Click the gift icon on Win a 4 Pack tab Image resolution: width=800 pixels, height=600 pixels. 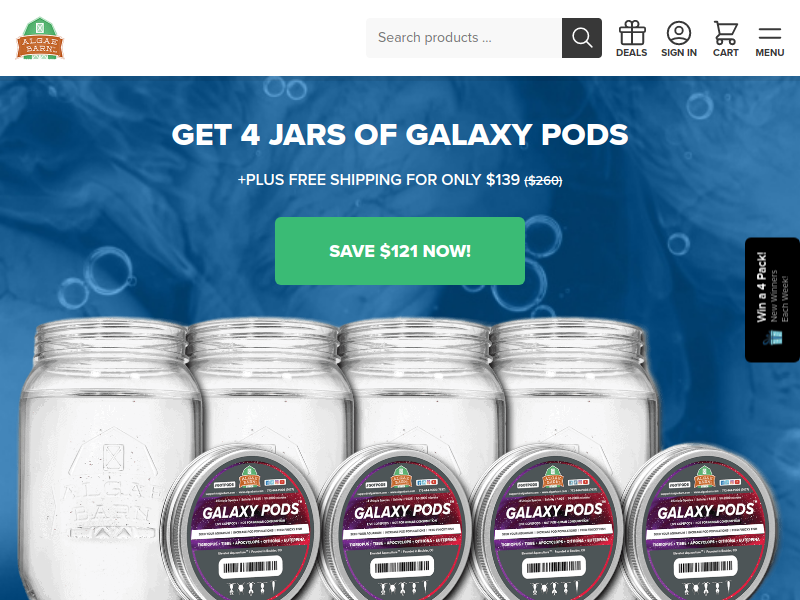[x=773, y=338]
